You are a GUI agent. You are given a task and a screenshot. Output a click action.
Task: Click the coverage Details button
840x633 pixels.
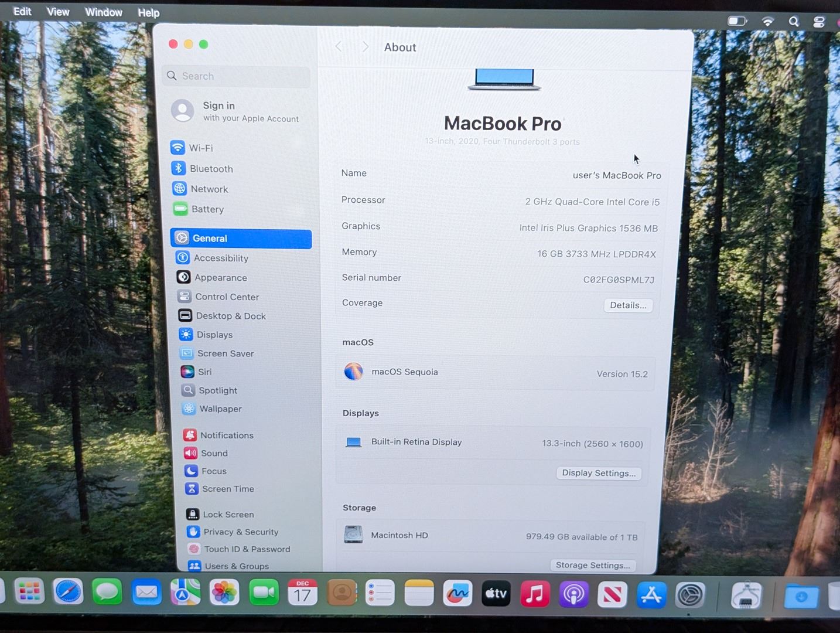tap(628, 305)
